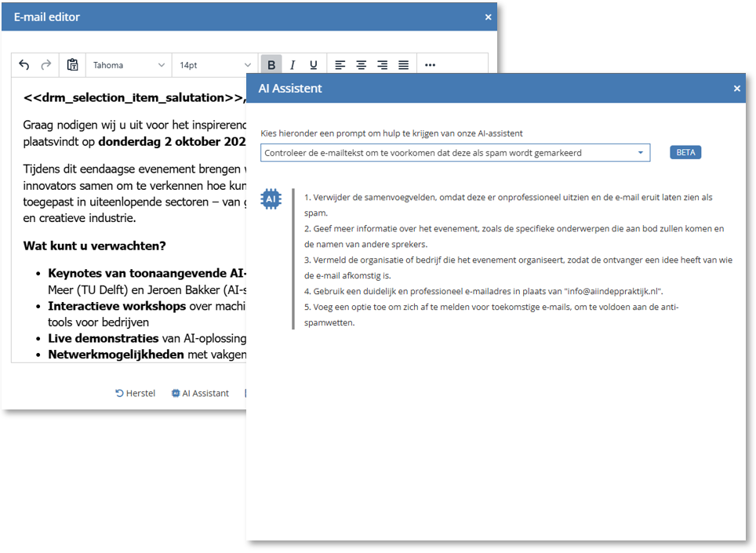Screen dimensions: 756x553
Task: Justify the text alignment
Action: 403,65
